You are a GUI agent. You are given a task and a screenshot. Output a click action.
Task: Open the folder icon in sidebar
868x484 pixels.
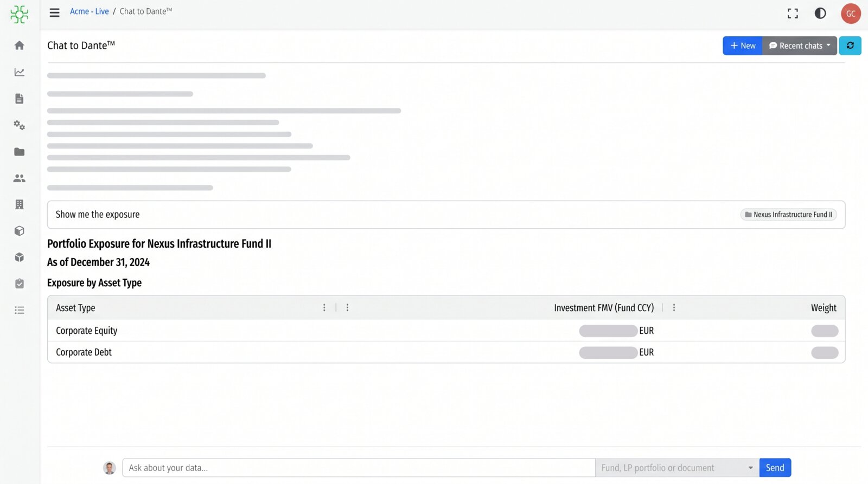(20, 152)
